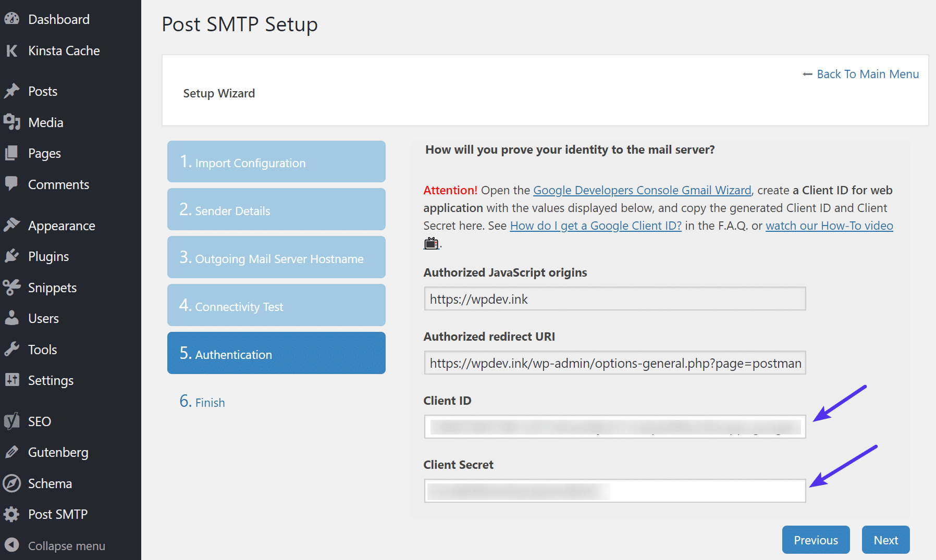This screenshot has height=560, width=936.
Task: Click the Yoast SEO icon
Action: (x=13, y=421)
